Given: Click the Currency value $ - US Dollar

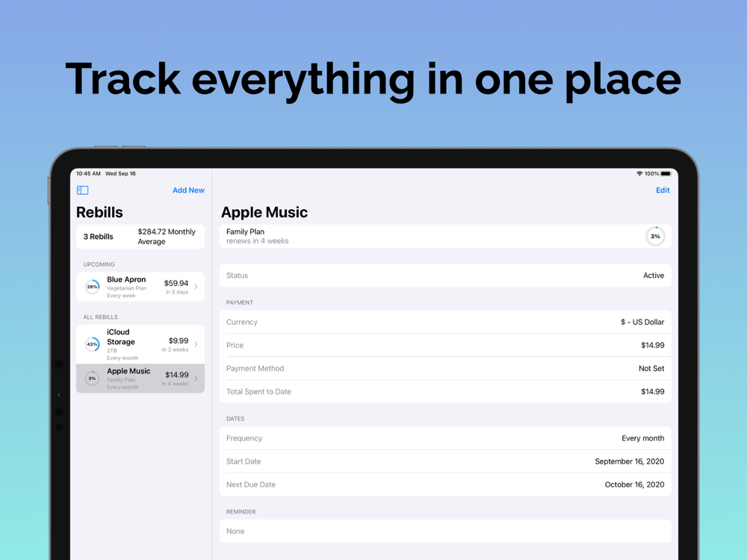Looking at the screenshot, I should [642, 322].
